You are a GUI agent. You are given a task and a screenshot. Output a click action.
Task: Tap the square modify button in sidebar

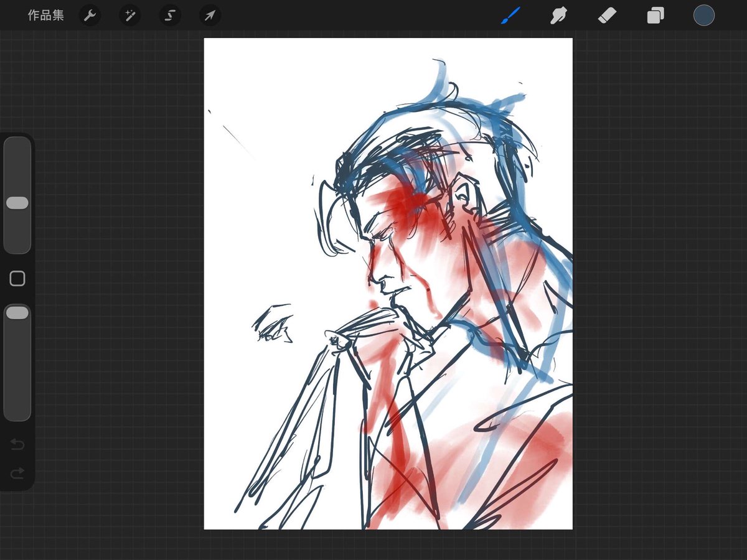(17, 278)
